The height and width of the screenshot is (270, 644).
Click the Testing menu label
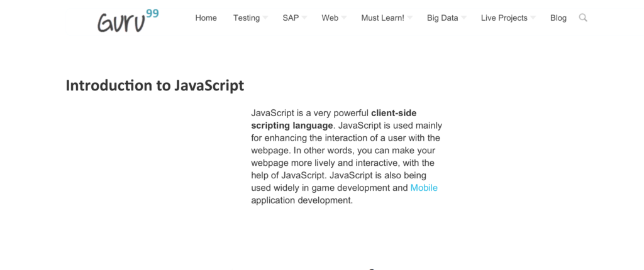(x=246, y=18)
